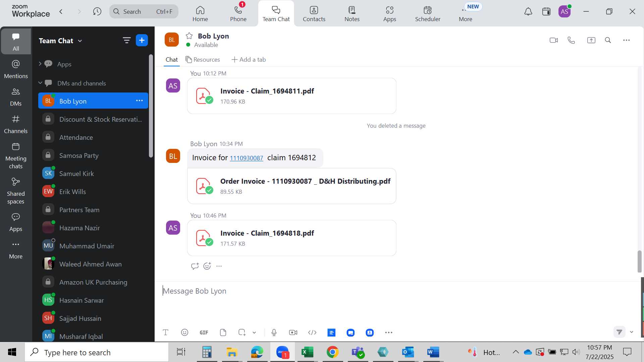Take a screenshot capture from composer
This screenshot has height=362, width=644.
[x=242, y=333]
